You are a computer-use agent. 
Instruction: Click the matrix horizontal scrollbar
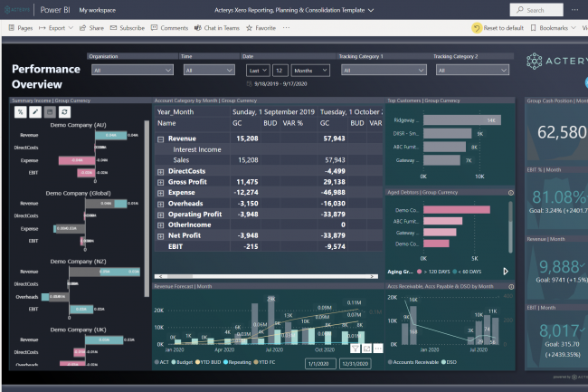[266, 276]
